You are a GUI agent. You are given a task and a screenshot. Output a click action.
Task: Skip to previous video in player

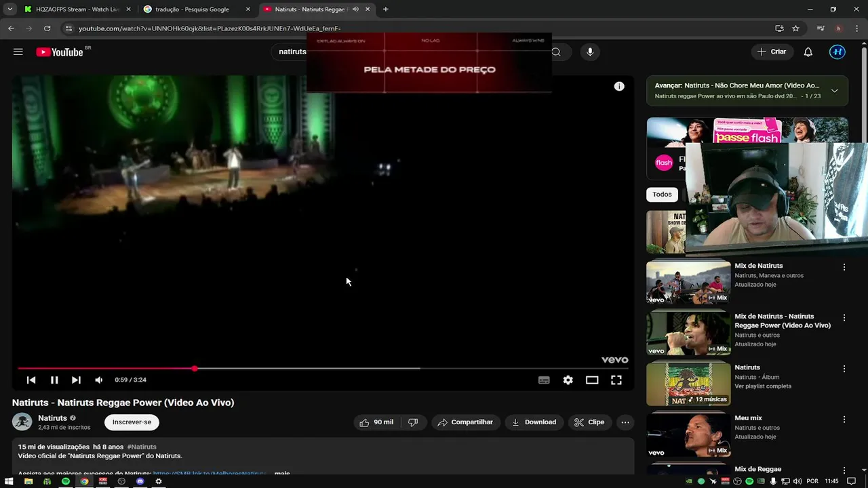tap(31, 380)
